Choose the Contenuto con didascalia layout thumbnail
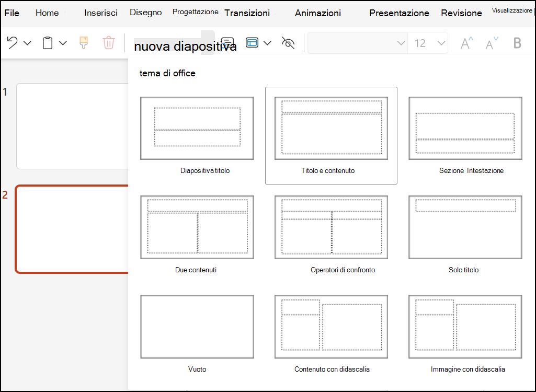536x392 pixels. 331,327
